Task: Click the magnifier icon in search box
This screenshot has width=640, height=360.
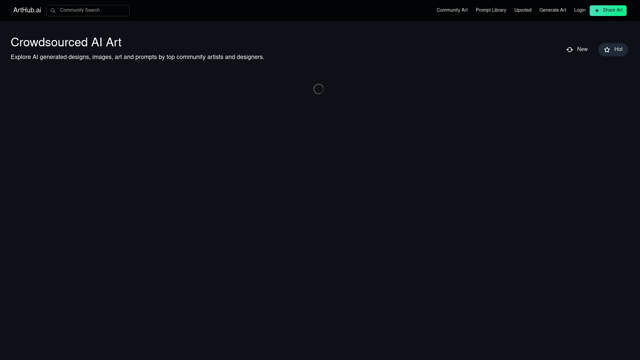Action: (x=53, y=11)
